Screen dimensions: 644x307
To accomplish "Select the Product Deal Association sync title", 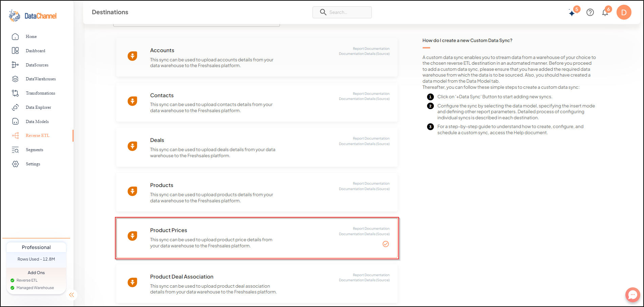I will [182, 277].
